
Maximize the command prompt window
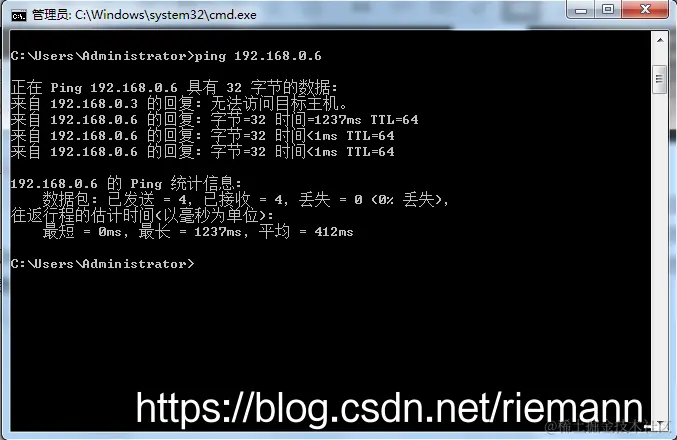(x=608, y=9)
